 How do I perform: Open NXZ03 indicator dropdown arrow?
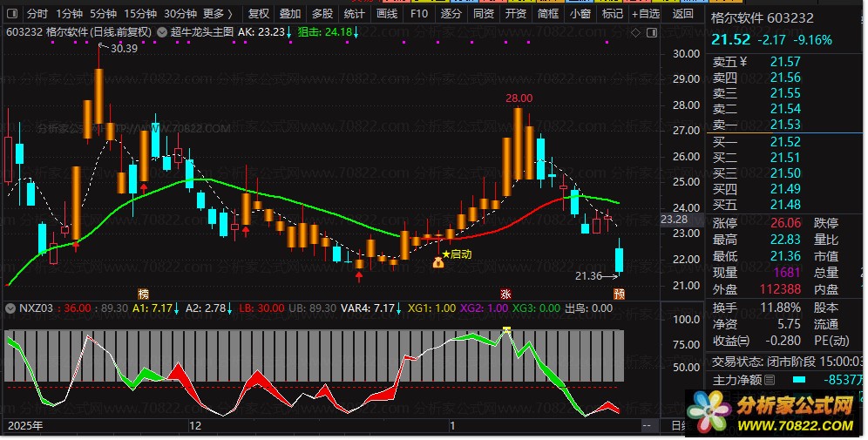click(x=10, y=308)
